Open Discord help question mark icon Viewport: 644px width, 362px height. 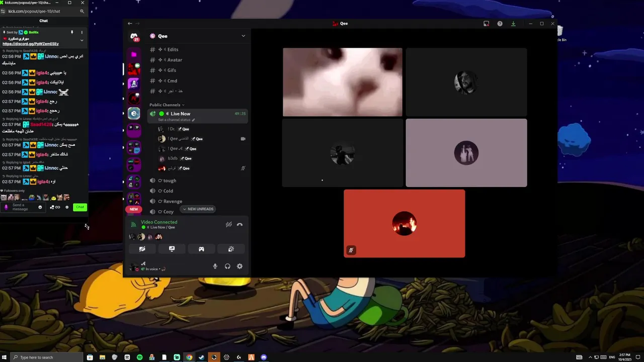(x=500, y=24)
